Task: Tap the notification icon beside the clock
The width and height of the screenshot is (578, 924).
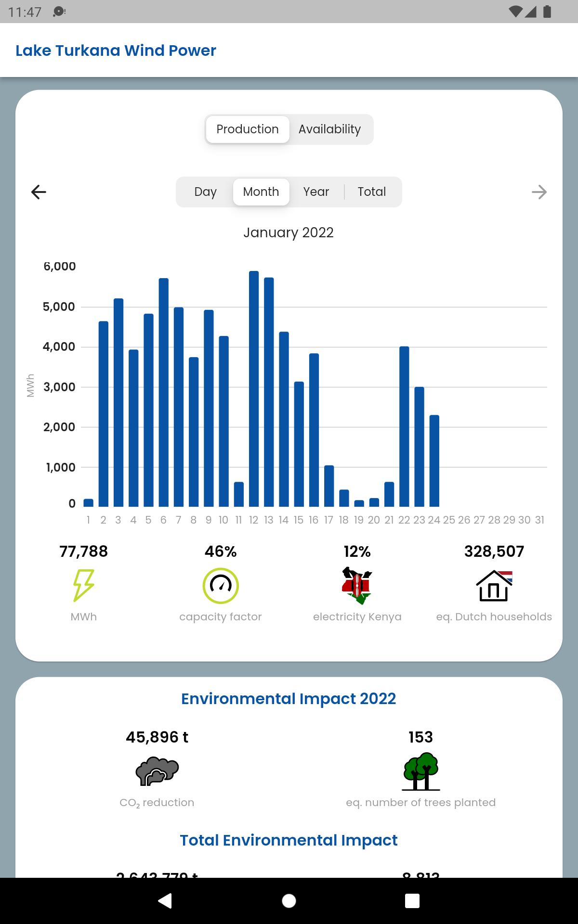Action: pyautogui.click(x=59, y=12)
